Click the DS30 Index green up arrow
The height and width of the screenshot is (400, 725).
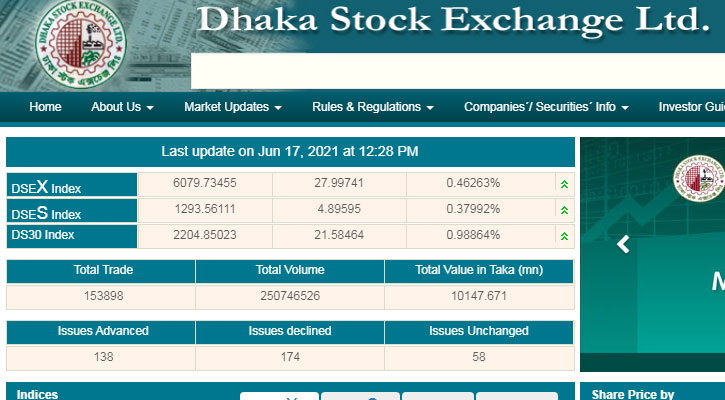(565, 236)
